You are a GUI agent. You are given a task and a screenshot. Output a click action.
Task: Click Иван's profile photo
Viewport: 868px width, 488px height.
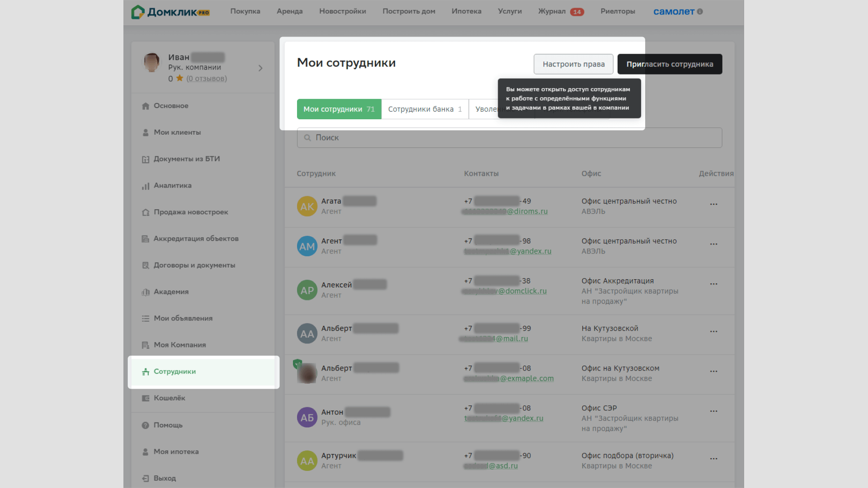tap(151, 62)
